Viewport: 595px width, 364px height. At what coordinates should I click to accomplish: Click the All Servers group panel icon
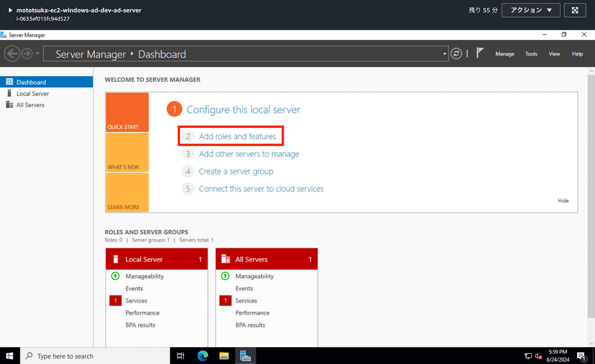[226, 259]
